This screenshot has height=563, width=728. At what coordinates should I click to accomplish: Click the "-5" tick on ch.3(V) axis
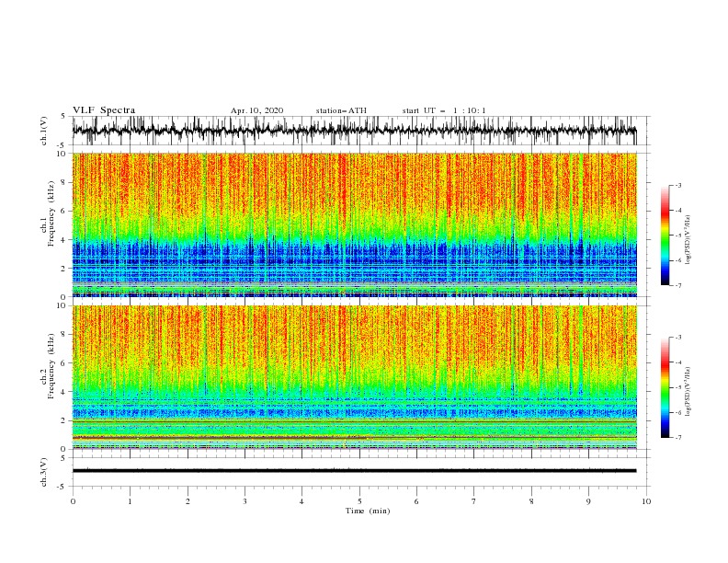pos(63,487)
